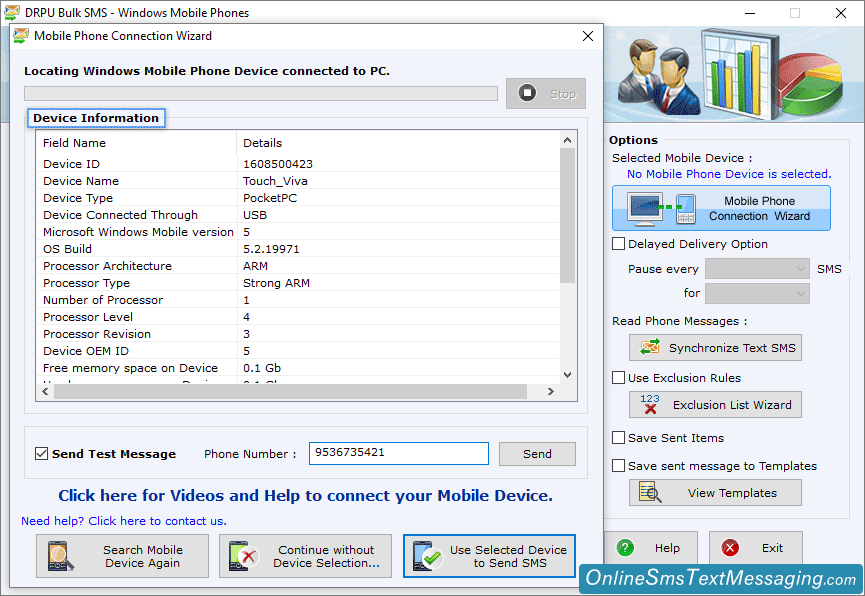865x596 pixels.
Task: Click the 1608500423 device ID value
Action: point(277,164)
